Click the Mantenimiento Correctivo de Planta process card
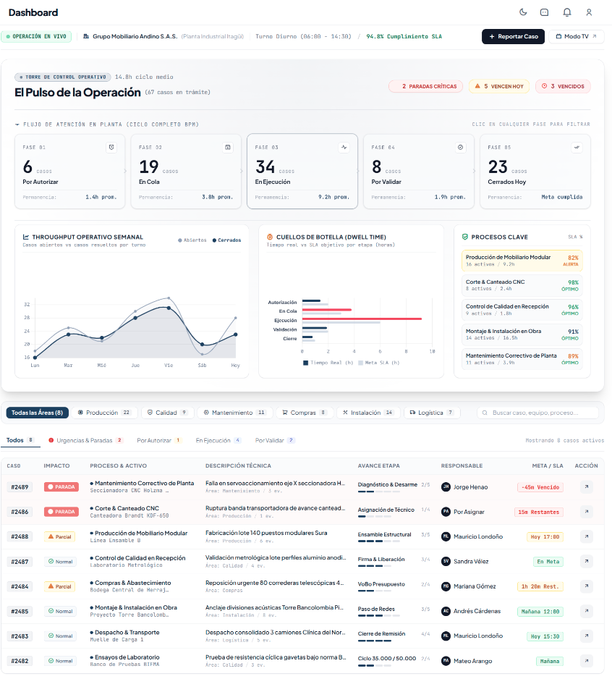This screenshot has height=700, width=612. (522, 359)
